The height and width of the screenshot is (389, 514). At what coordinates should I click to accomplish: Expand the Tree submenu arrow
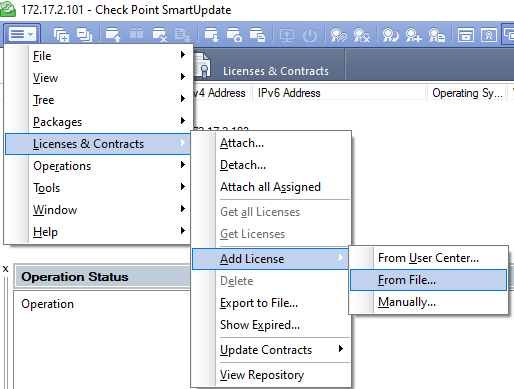tap(183, 98)
